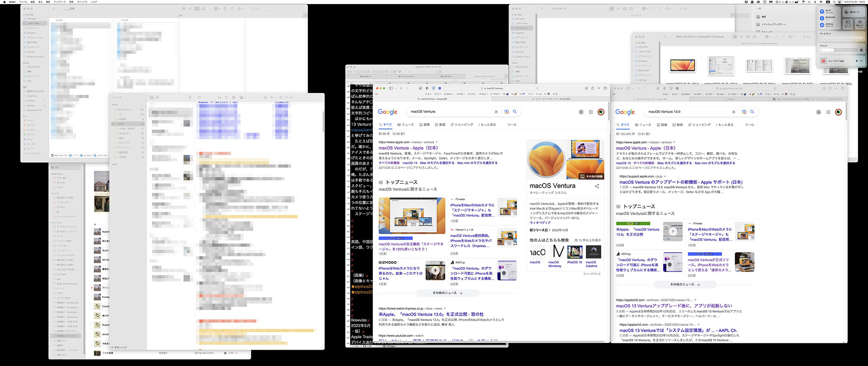Open the '米Apple、「macOS Ventura 13.0」を正式公開 - 窓の杜' result

click(x=431, y=314)
